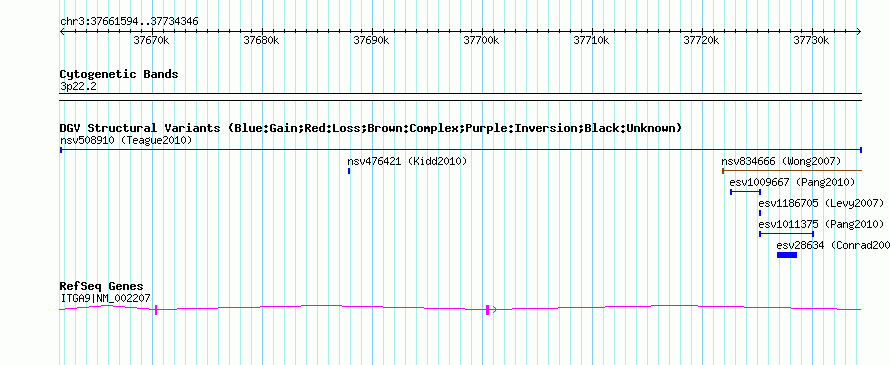Click the first ITGA9 exon tick
The width and height of the screenshot is (890, 365).
(x=156, y=309)
